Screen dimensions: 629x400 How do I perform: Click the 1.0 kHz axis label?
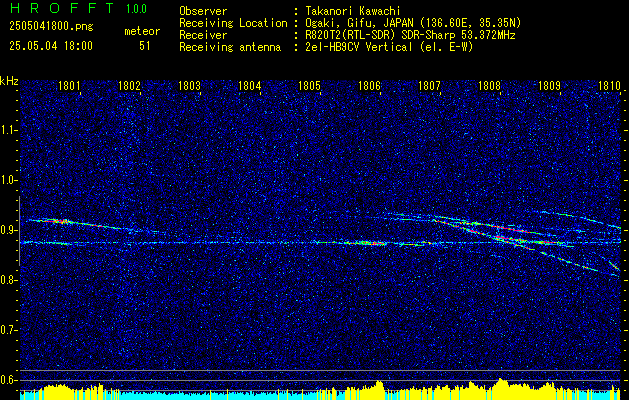[x=8, y=180]
